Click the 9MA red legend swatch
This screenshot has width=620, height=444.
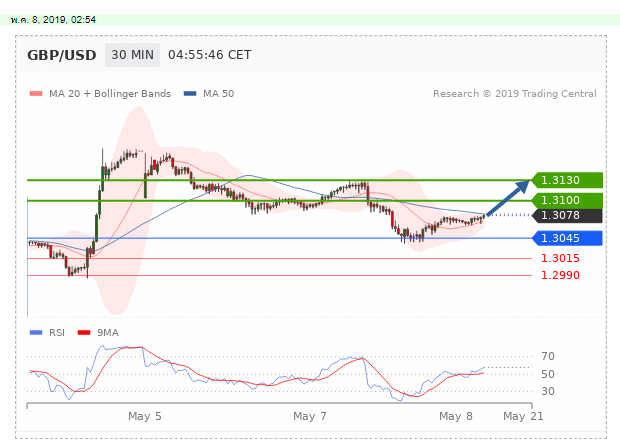point(84,333)
